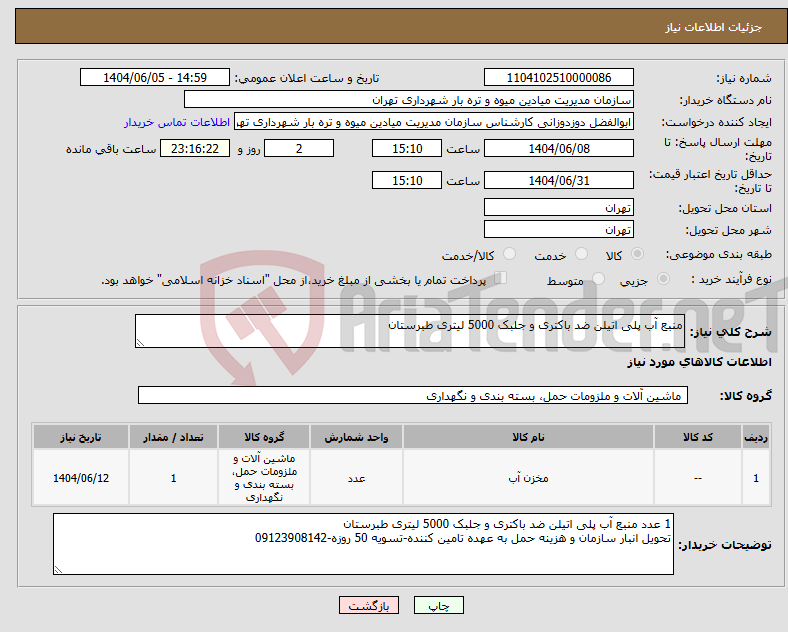Toggle the اسناد خزانه اسلامی payment checkbox
788x632 pixels.
(x=501, y=278)
